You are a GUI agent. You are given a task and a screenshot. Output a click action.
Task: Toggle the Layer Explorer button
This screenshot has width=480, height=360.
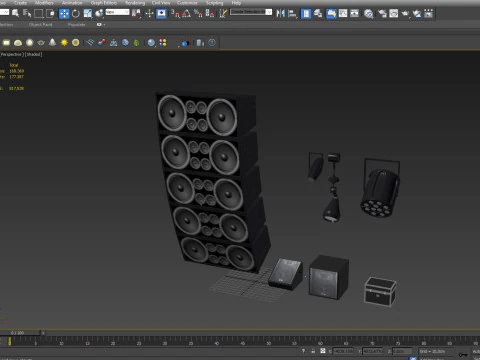click(318, 13)
